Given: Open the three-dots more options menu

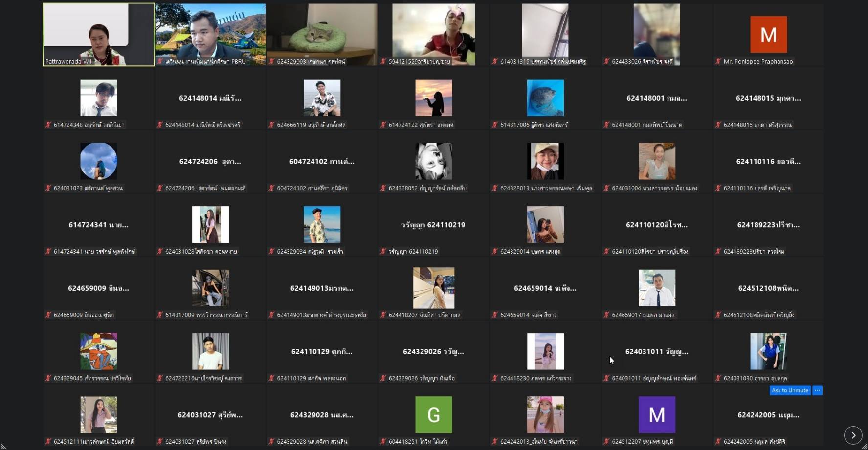Looking at the screenshot, I should [x=817, y=390].
